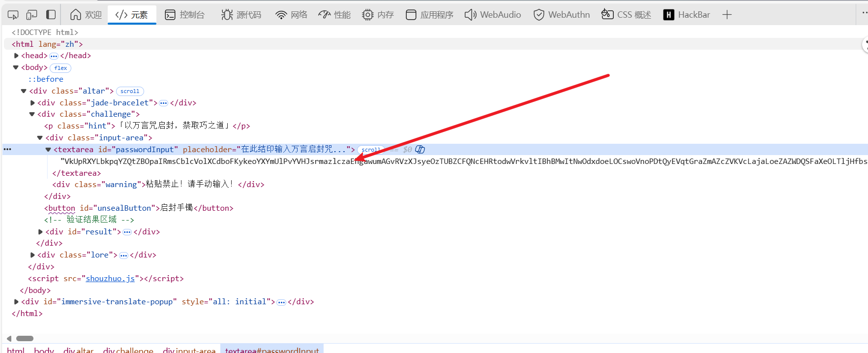Screen dimensions: 868x353
Task: Expand the jade-bracelet div node
Action: [x=32, y=103]
